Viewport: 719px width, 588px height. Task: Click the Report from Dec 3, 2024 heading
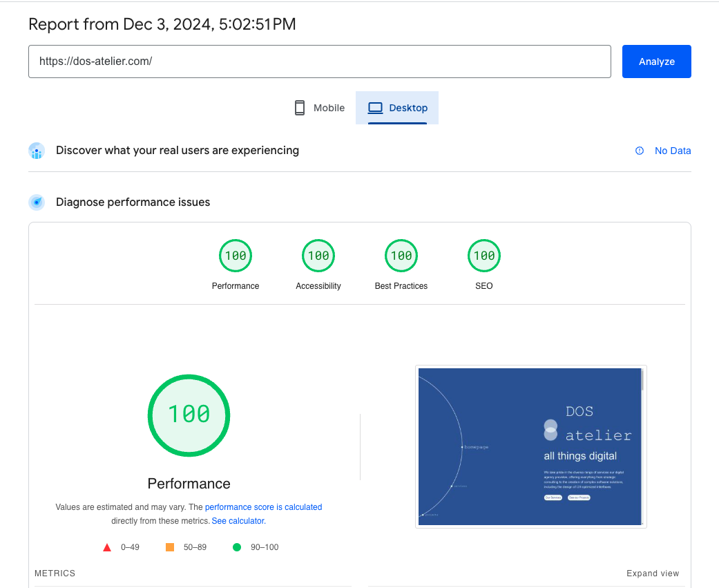point(162,24)
